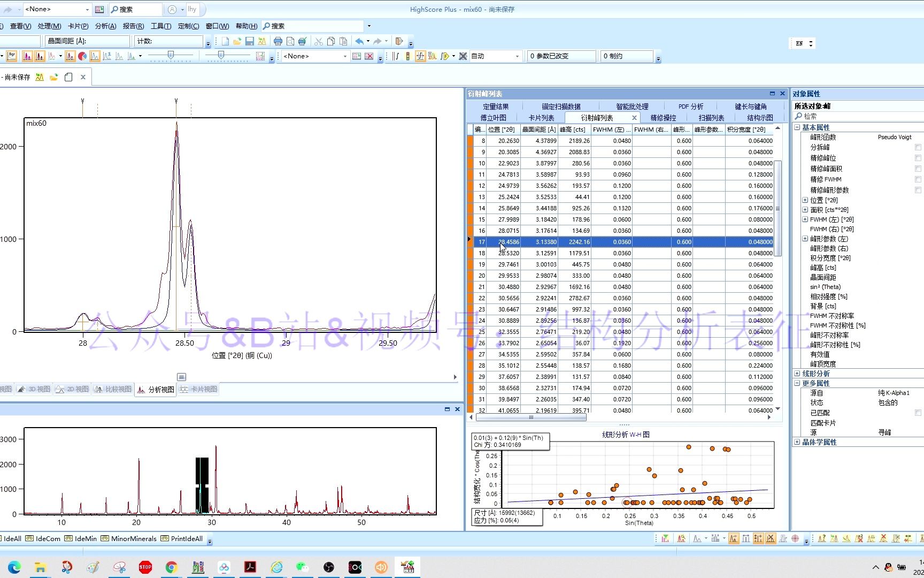This screenshot has height=578, width=924.
Task: Tick the 精修 FWHM checkbox
Action: point(918,179)
